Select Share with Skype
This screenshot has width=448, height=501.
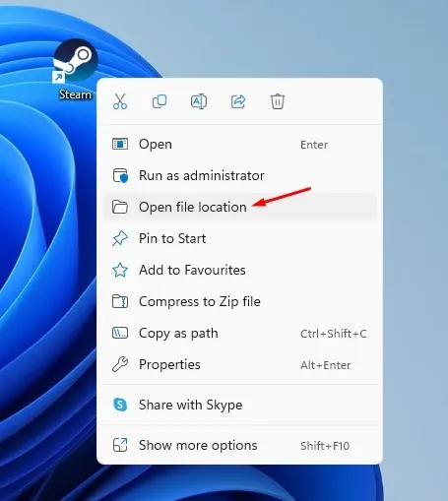(x=239, y=405)
